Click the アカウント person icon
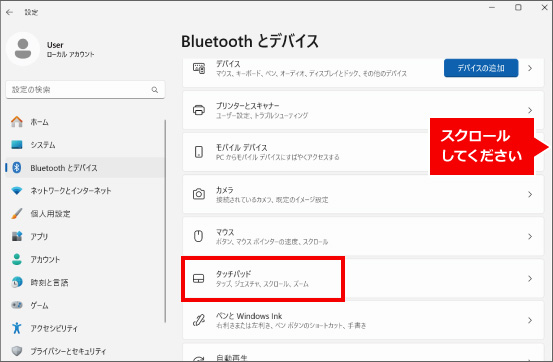Image resolution: width=553 pixels, height=362 pixels. (17, 259)
